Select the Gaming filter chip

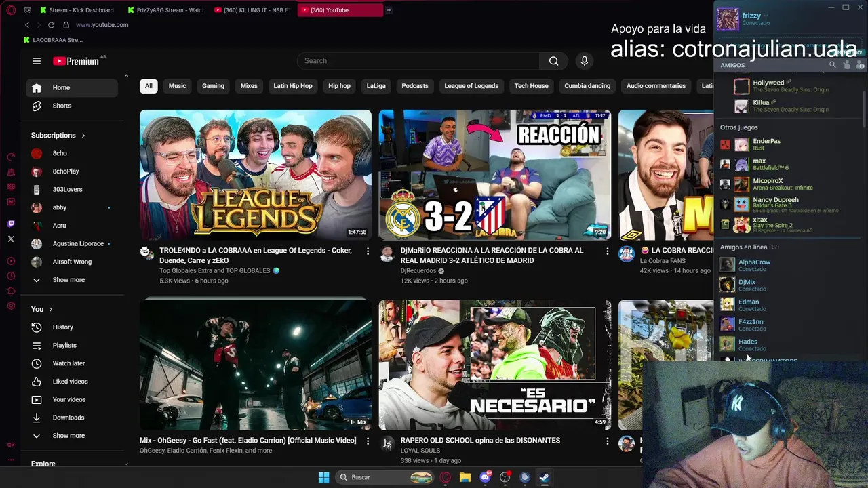tap(213, 86)
